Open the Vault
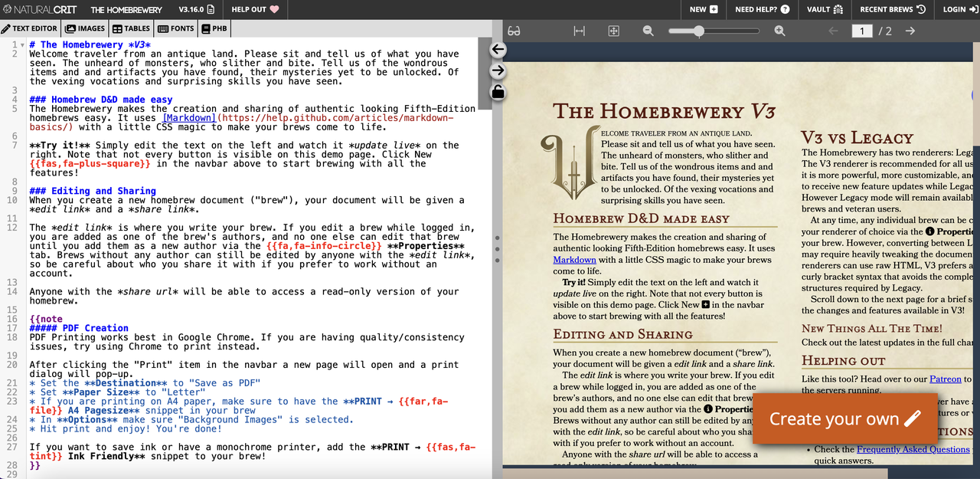The height and width of the screenshot is (479, 980). (x=825, y=9)
